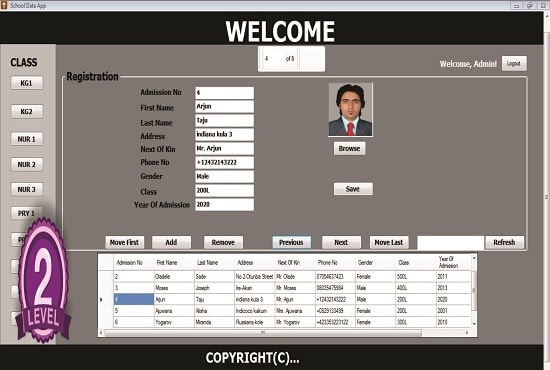550x370 pixels.
Task: Click the Miranda last name cell
Action: [x=214, y=322]
